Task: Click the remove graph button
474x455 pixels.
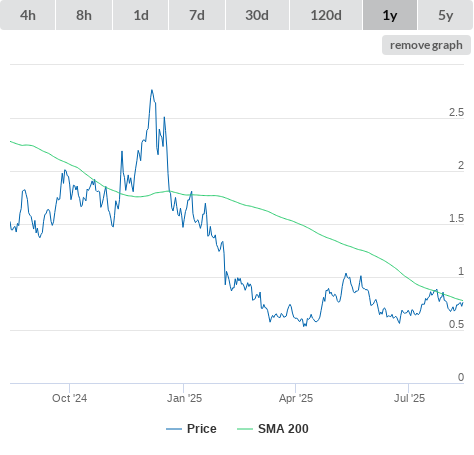Action: click(426, 45)
